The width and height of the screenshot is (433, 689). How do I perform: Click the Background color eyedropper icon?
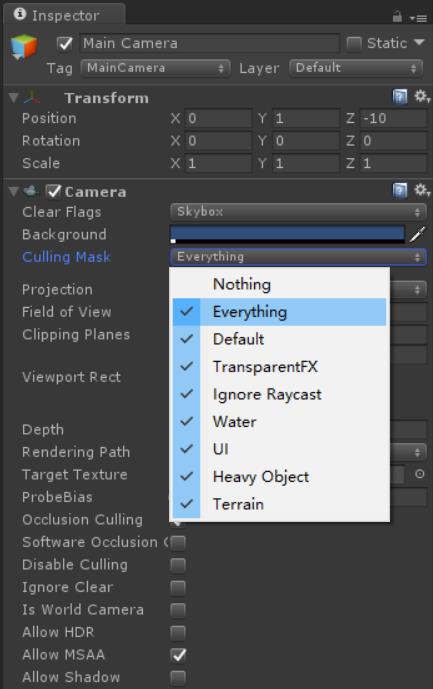[417, 234]
